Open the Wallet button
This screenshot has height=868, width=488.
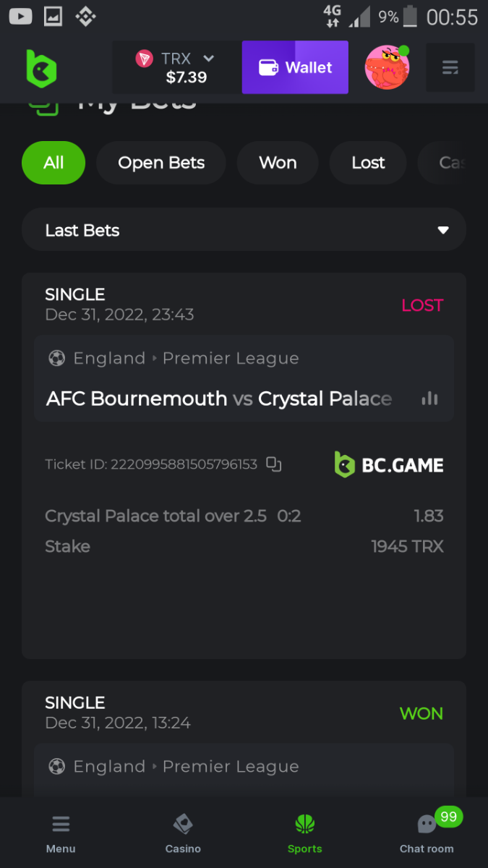point(295,67)
